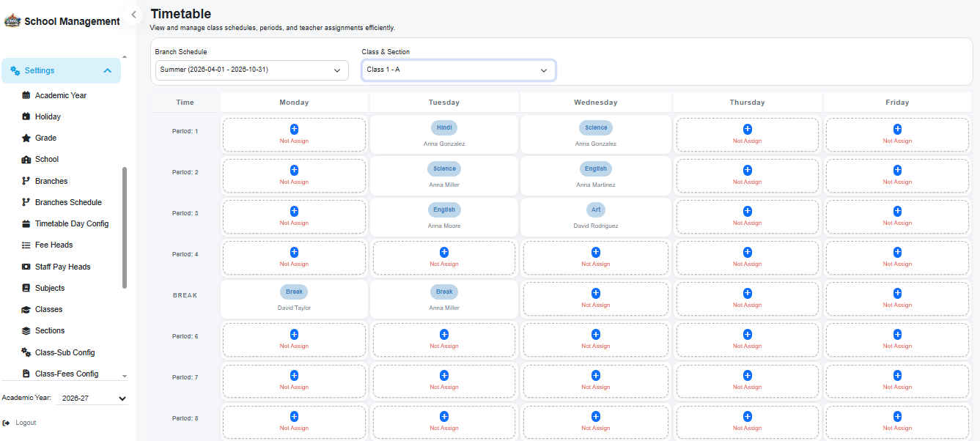Add assignment for Wednesday Period 4 plus icon
Viewport: 980px width, 441px height.
point(595,252)
